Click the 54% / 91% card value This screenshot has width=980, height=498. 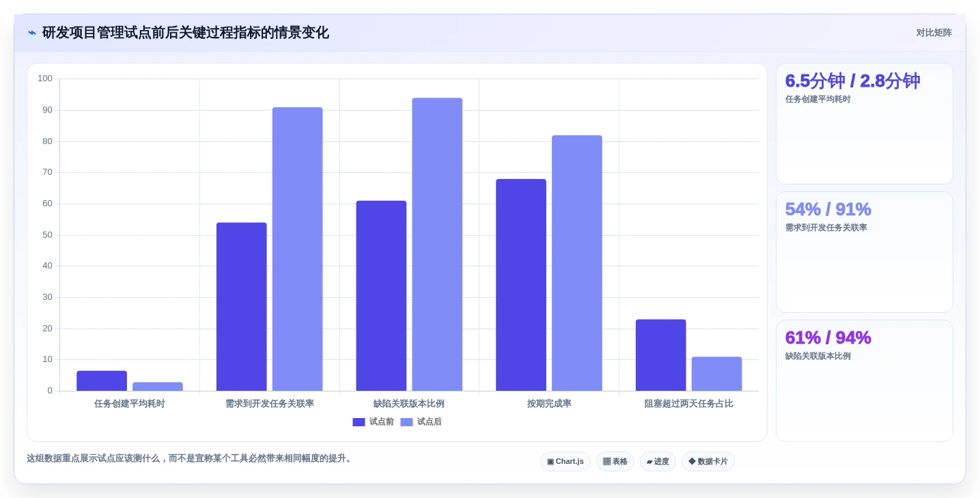point(828,210)
